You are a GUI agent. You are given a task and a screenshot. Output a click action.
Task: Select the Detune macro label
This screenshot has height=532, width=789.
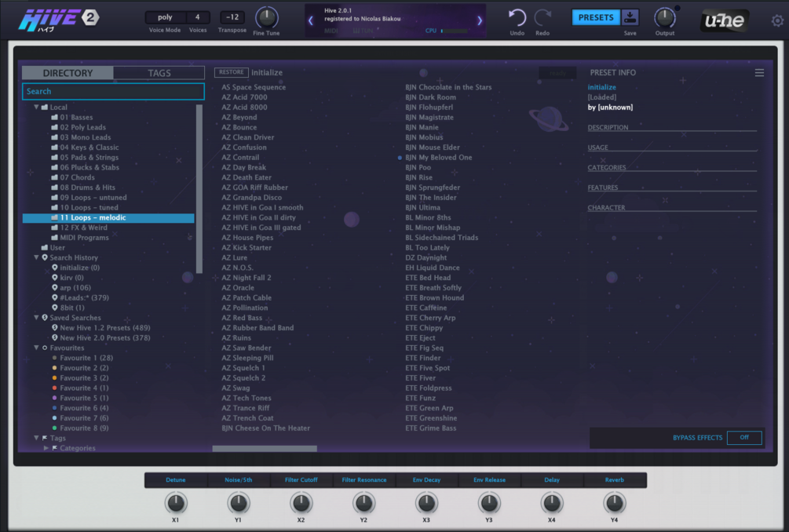coord(176,479)
